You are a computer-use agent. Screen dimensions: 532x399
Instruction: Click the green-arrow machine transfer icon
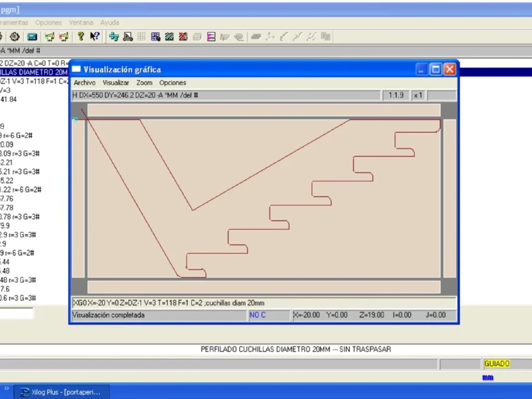49,37
